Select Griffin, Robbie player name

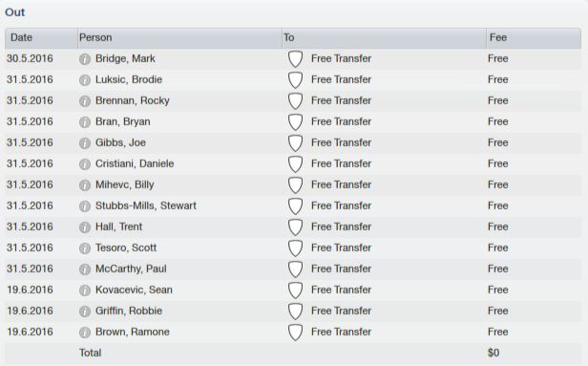[129, 311]
